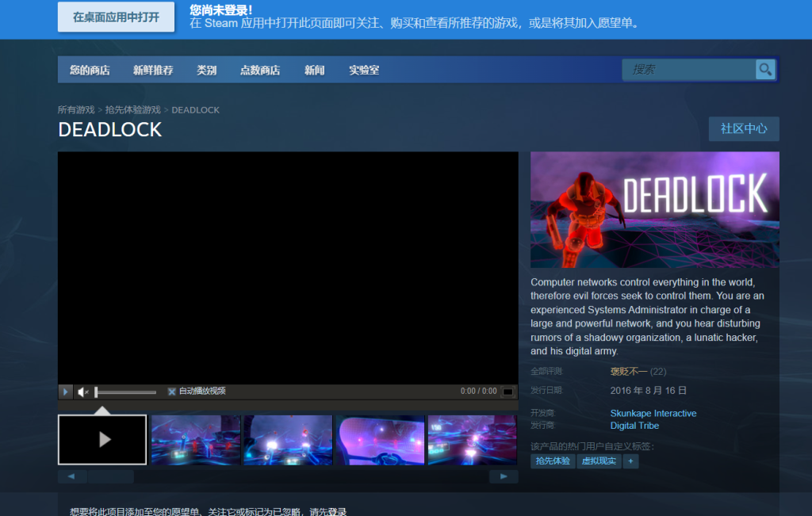The image size is (812, 516).
Task: Toggle fullscreen on the video player
Action: 508,392
